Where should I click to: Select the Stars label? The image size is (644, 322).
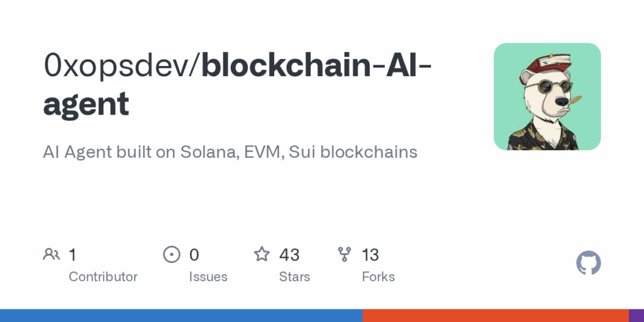pyautogui.click(x=294, y=277)
